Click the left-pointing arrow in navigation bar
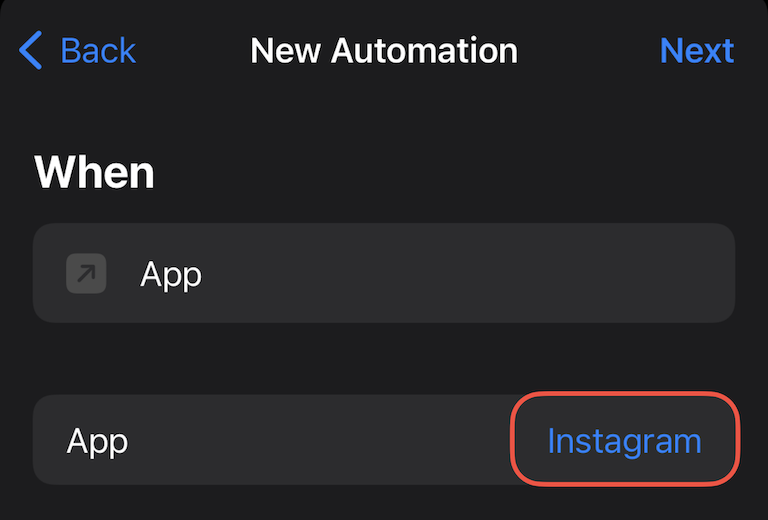Image resolution: width=768 pixels, height=520 pixels. point(31,50)
